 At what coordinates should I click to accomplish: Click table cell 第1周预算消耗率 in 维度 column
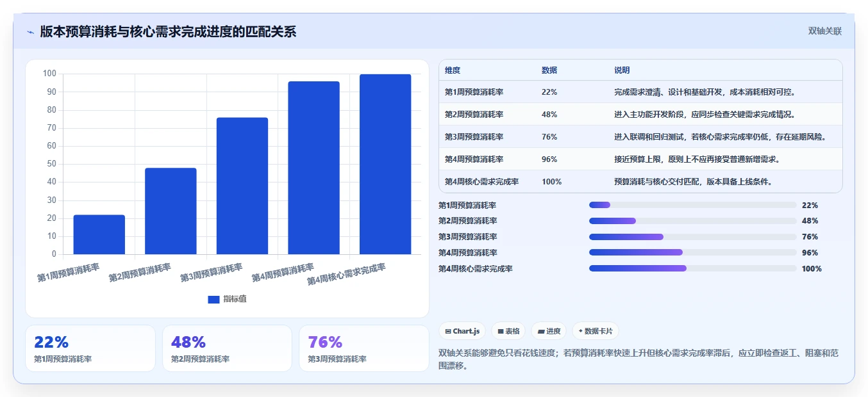[x=474, y=92]
